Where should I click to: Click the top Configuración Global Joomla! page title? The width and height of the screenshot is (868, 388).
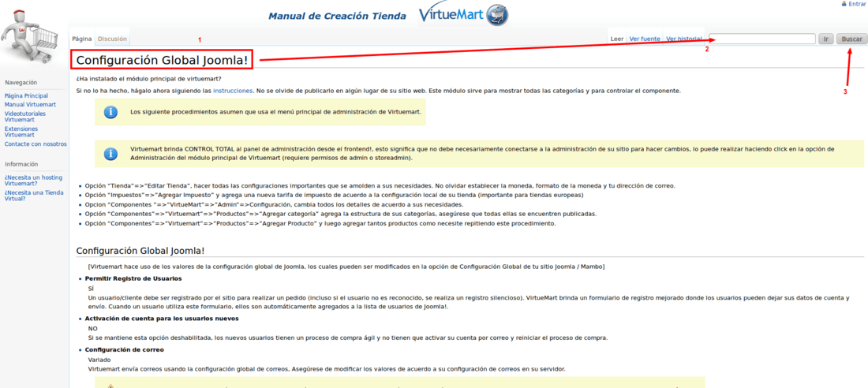click(163, 60)
